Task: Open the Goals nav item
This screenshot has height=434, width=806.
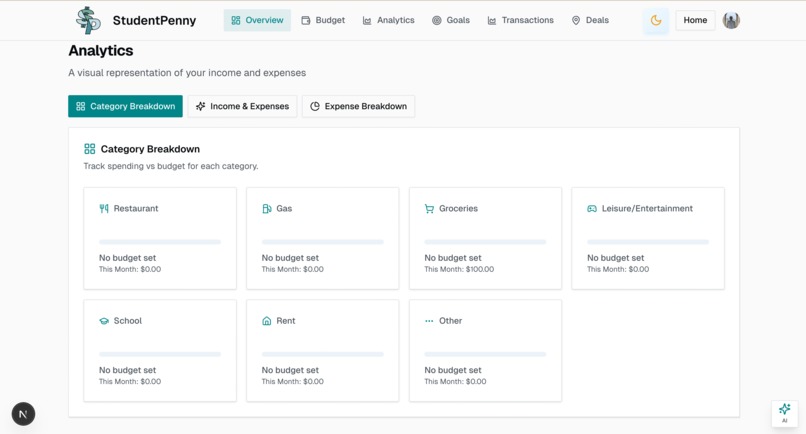Action: pos(451,20)
